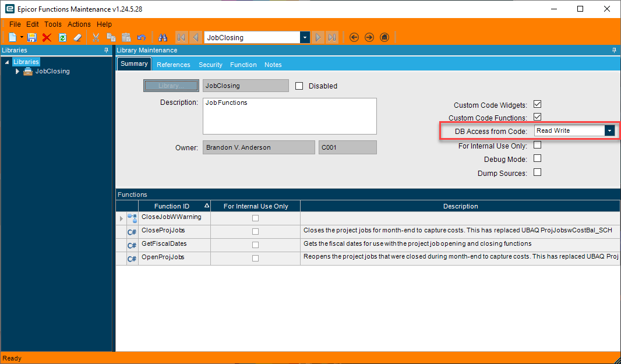
Task: Open the New icon's dropdown arrow
Action: pyautogui.click(x=22, y=37)
